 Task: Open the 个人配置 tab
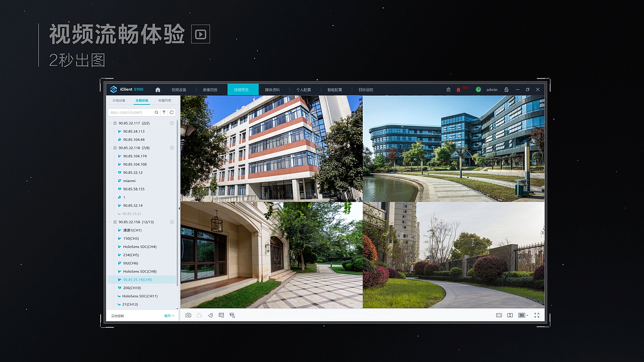point(303,89)
